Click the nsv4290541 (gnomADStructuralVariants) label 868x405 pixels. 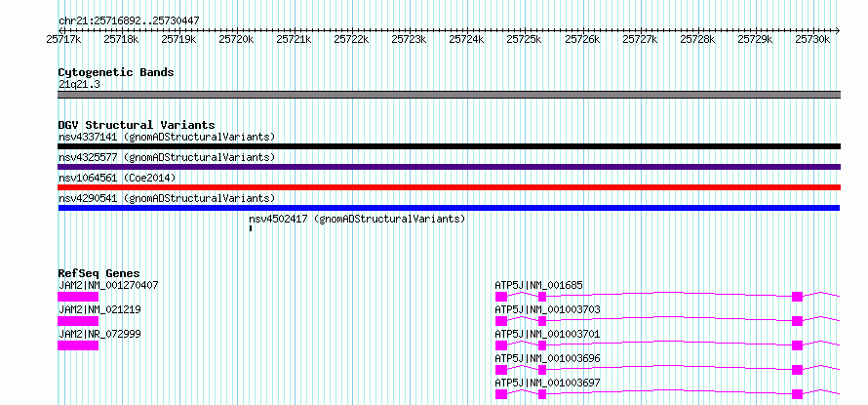(167, 198)
